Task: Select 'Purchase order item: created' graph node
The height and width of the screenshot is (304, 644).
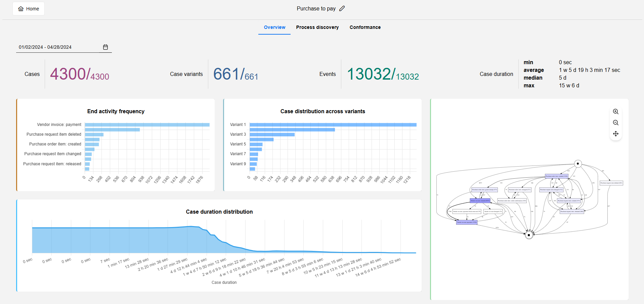Action: tap(556, 176)
